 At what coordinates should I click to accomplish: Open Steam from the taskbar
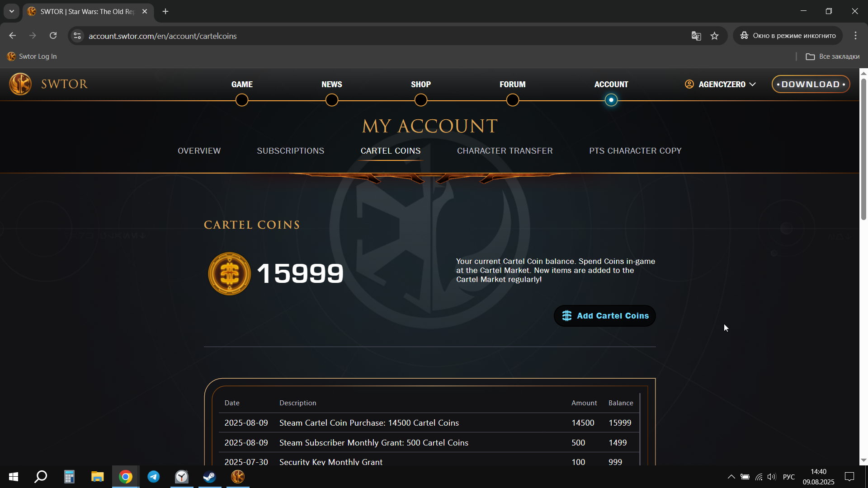click(209, 477)
